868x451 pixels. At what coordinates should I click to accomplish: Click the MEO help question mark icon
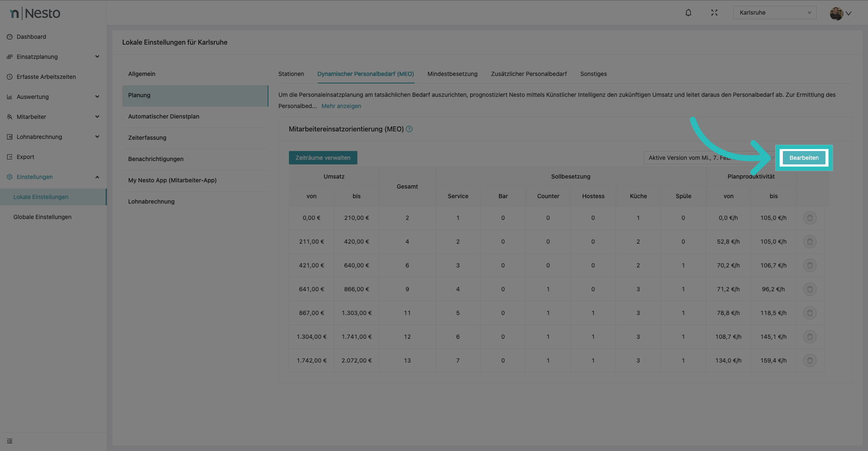tap(409, 129)
